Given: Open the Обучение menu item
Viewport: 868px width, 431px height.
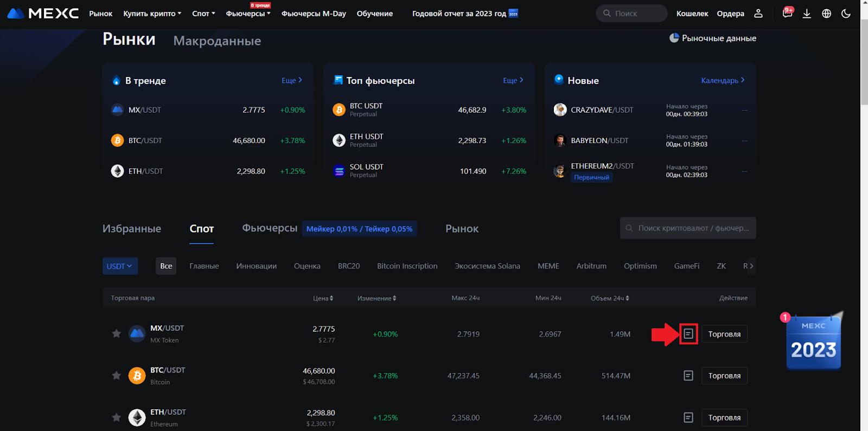Looking at the screenshot, I should 374,14.
